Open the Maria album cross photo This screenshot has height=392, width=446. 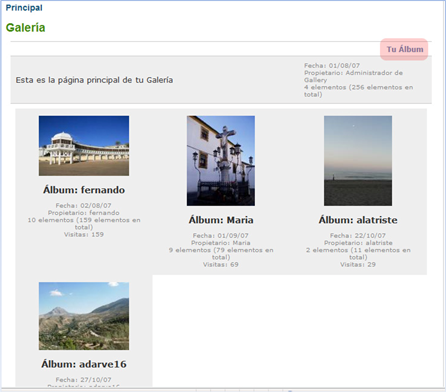pyautogui.click(x=221, y=161)
